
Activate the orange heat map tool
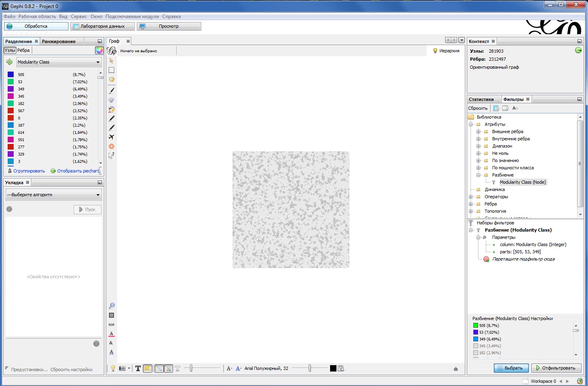(111, 146)
